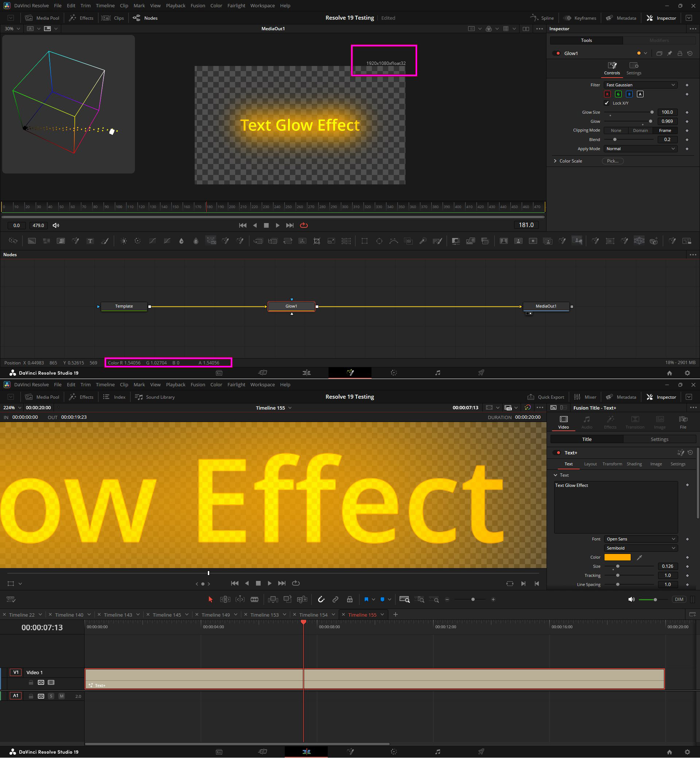Play forward in the Fusion viewer transport
The image size is (700, 758).
[x=278, y=225]
